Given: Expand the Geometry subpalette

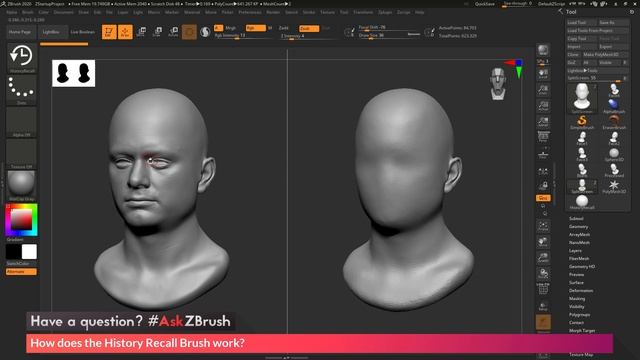Looking at the screenshot, I should (x=578, y=227).
